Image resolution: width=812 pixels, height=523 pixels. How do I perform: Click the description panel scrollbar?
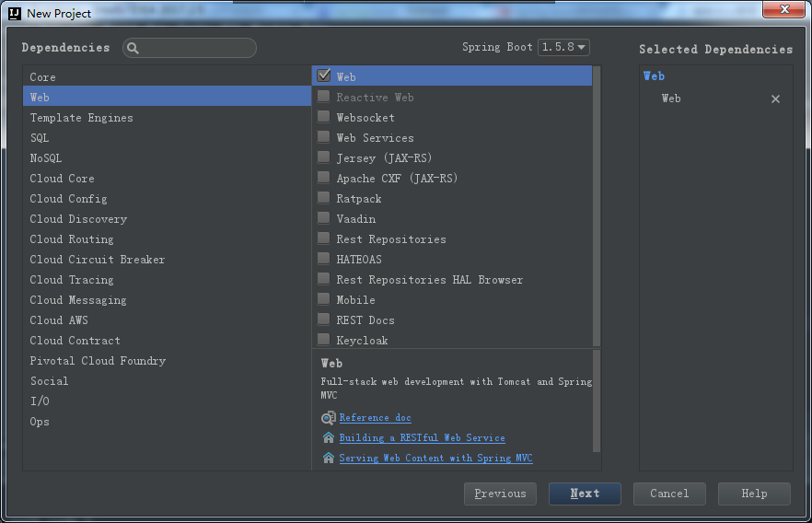coord(596,401)
